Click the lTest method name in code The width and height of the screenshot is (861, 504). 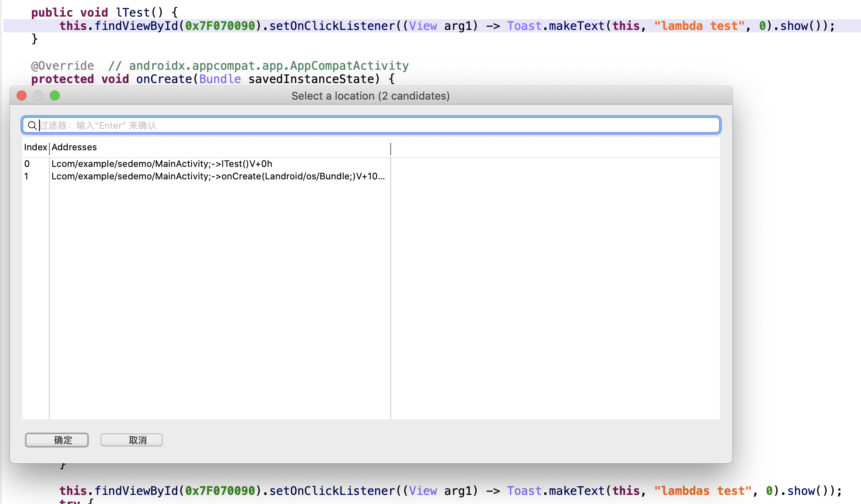[132, 12]
